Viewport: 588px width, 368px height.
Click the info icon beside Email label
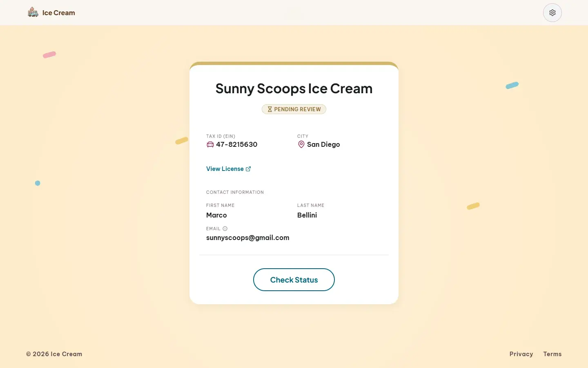pos(225,229)
